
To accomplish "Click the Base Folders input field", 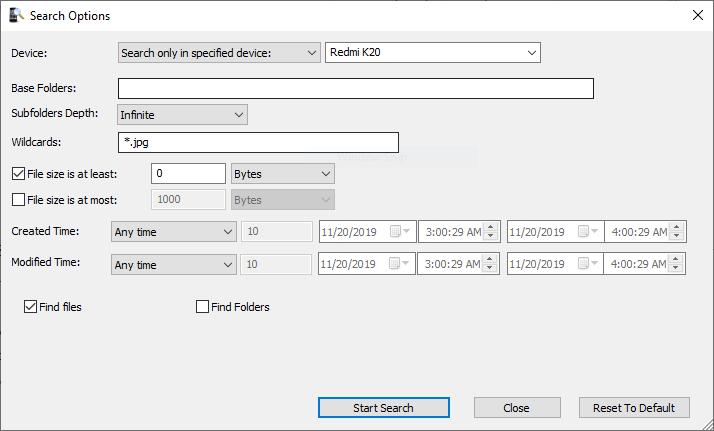I will 356,88.
